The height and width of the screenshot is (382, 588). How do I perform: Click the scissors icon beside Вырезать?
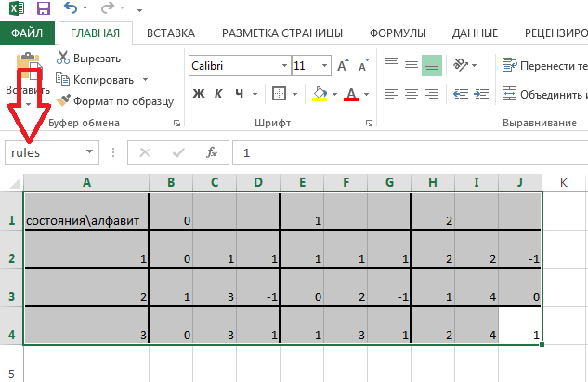pos(63,58)
